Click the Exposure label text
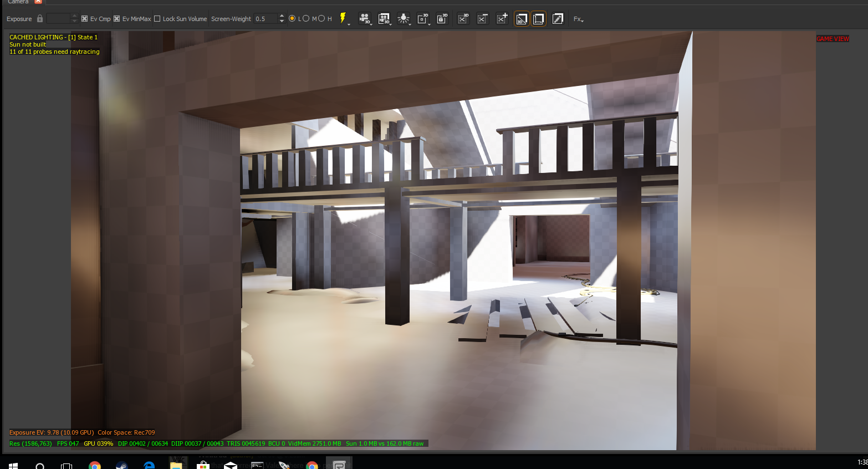The width and height of the screenshot is (868, 469). point(19,19)
